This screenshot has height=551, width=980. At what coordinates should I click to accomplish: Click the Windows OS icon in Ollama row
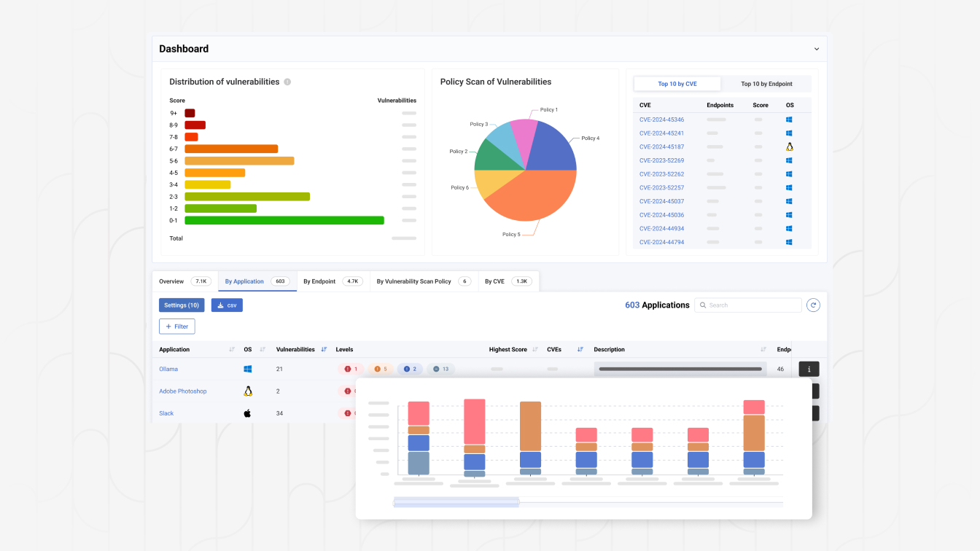(x=248, y=370)
